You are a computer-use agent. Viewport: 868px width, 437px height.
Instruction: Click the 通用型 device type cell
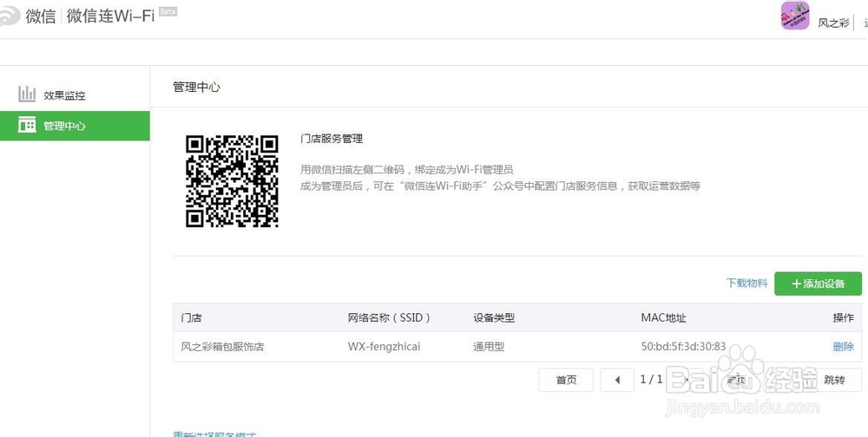[x=488, y=347]
